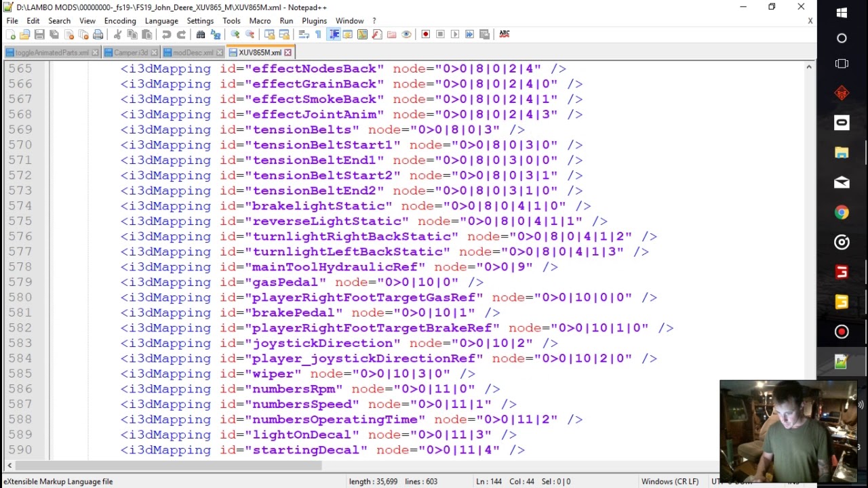Undo last edit via toolbar arrow
Image resolution: width=868 pixels, height=488 pixels.
[166, 34]
